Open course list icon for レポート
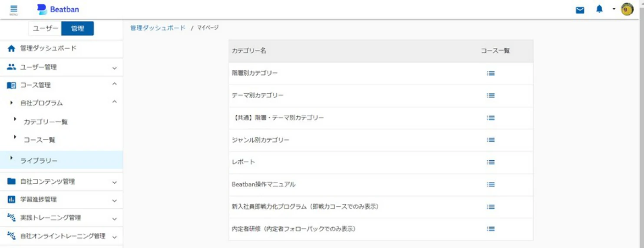644x248 pixels. coord(491,162)
